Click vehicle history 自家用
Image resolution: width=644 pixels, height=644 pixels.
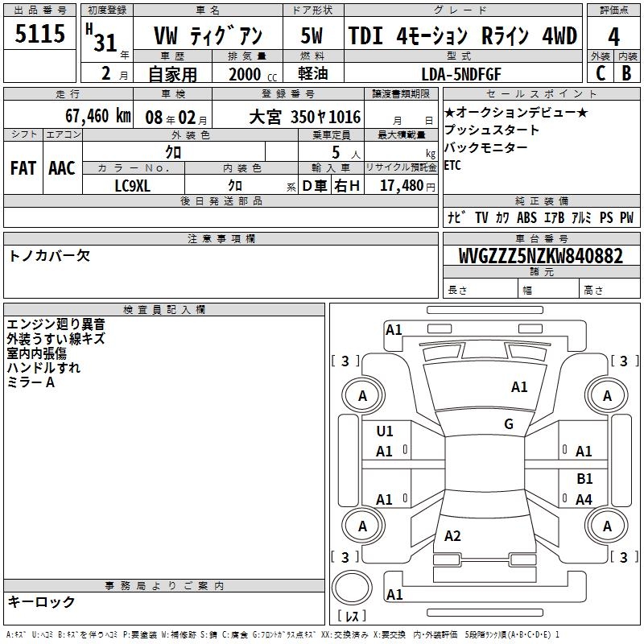click(172, 74)
